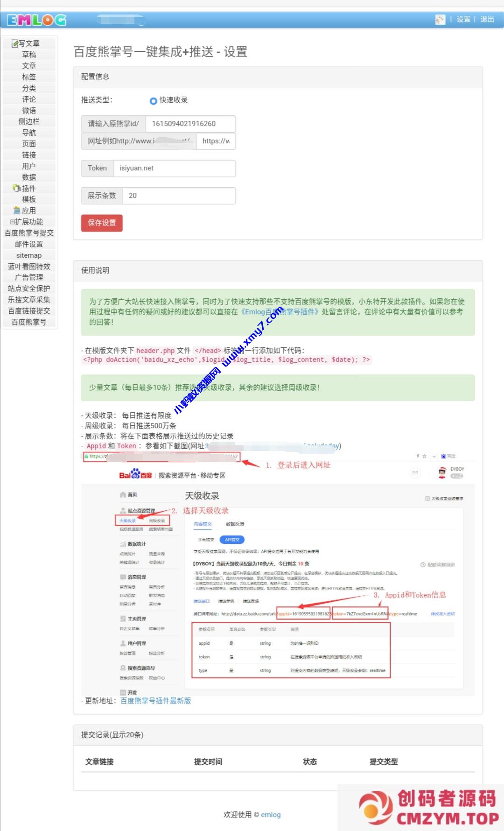Click the Token input field
Image resolution: width=504 pixels, height=831 pixels.
tap(174, 168)
